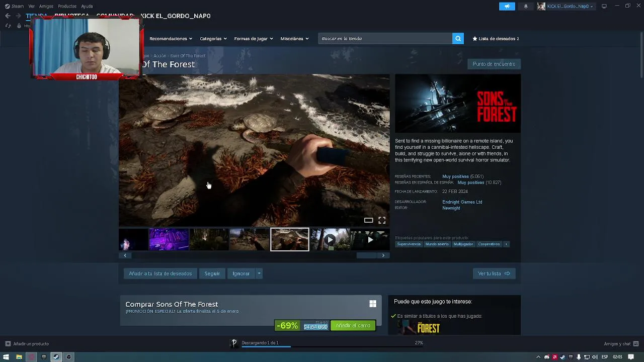The width and height of the screenshot is (644, 362).
Task: Open the Ver menu
Action: pos(32,6)
